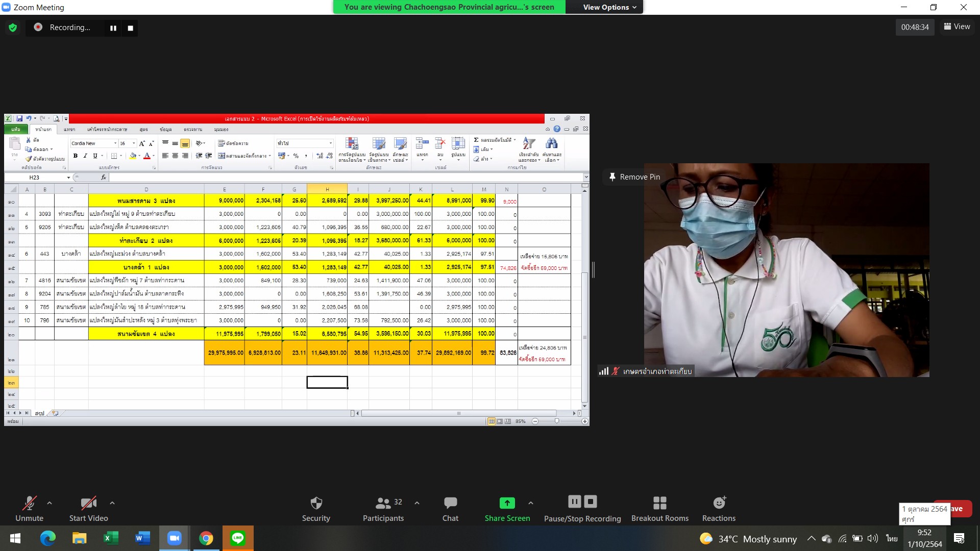The image size is (980, 551).
Task: Click the green Share Screen icon
Action: (x=507, y=503)
